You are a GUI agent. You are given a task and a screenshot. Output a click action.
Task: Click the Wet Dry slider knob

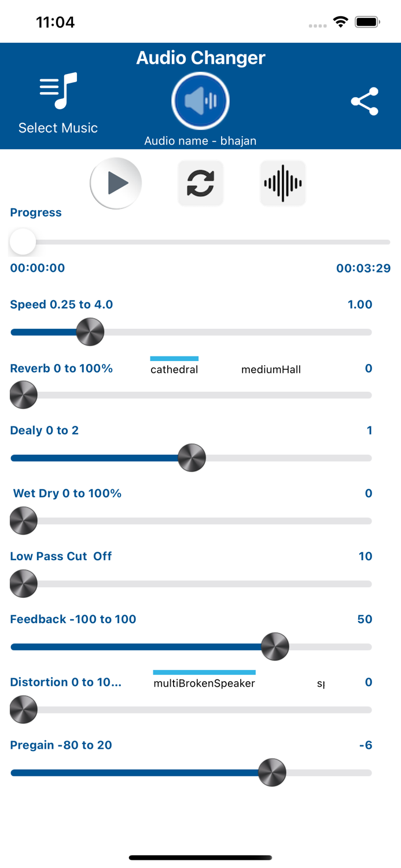click(24, 521)
